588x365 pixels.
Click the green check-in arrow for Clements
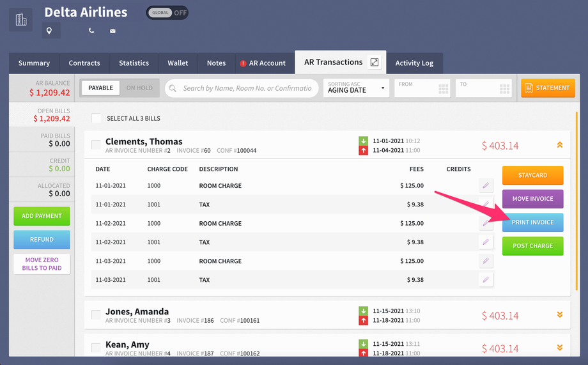point(364,141)
